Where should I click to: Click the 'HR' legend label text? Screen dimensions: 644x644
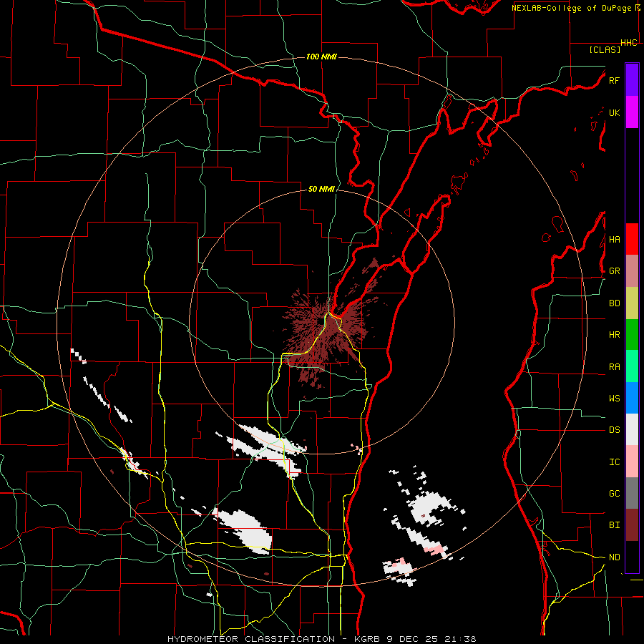[x=614, y=335]
